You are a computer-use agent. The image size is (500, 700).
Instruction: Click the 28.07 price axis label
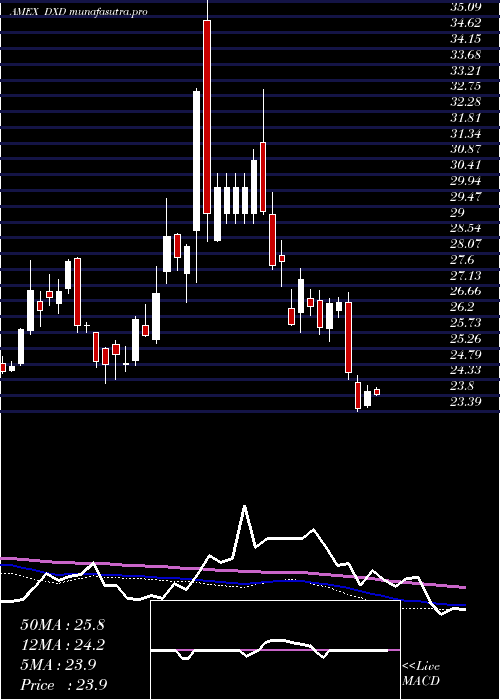(466, 244)
